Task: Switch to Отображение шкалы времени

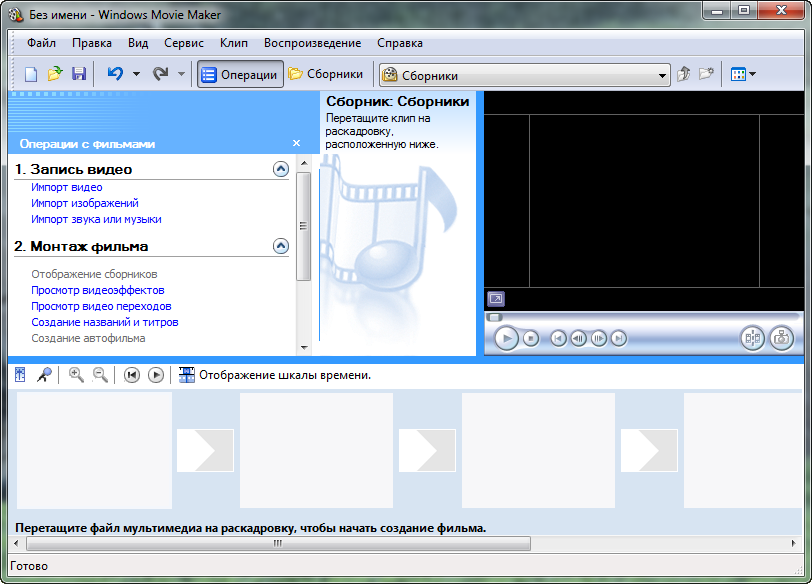Action: click(x=275, y=375)
